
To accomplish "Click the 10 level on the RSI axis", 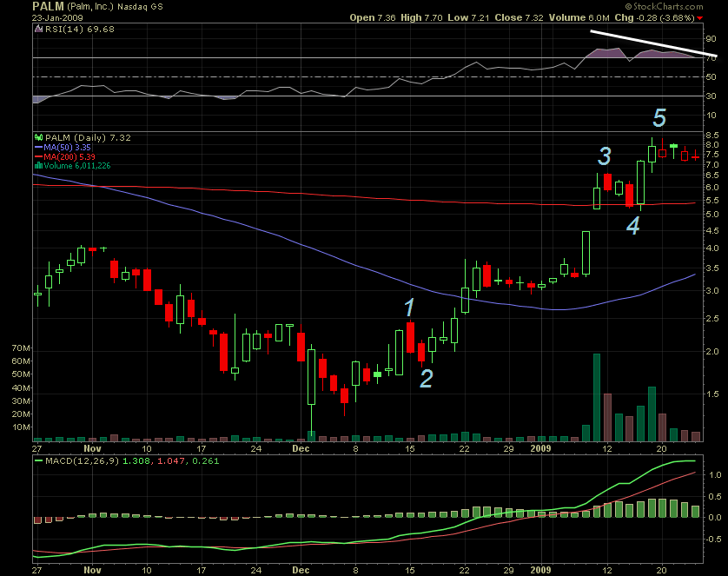I will (x=711, y=115).
